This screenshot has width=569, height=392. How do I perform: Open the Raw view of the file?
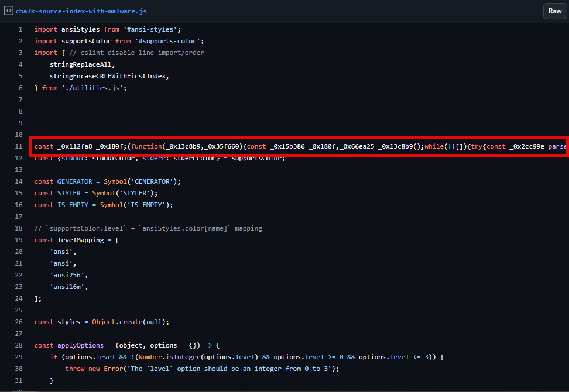[555, 11]
